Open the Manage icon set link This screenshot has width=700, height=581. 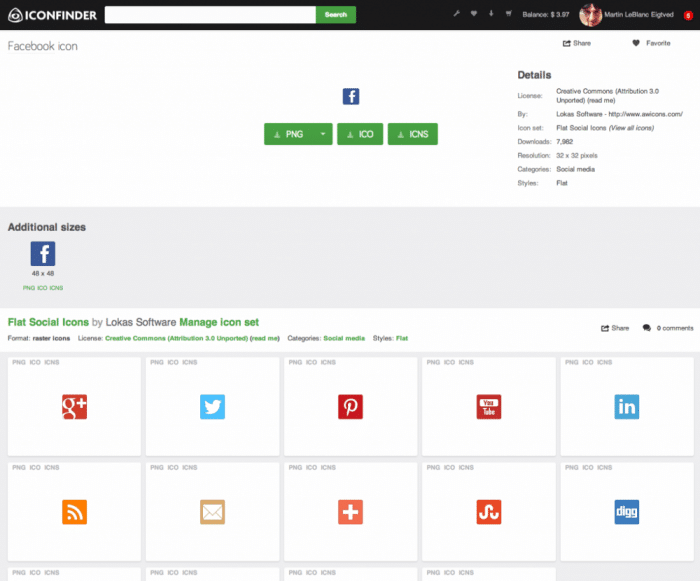219,322
